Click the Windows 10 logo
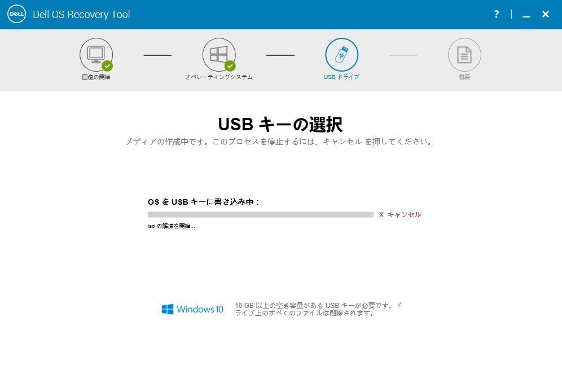The width and height of the screenshot is (562, 392). tap(192, 309)
